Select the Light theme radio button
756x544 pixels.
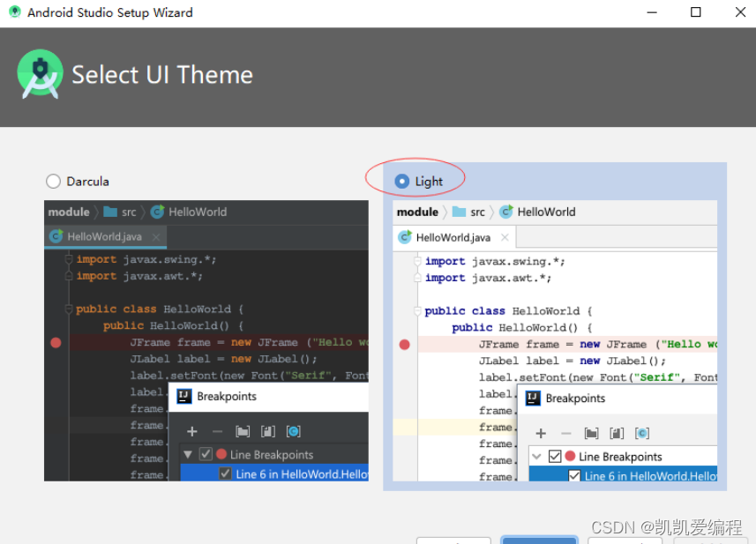click(x=401, y=181)
